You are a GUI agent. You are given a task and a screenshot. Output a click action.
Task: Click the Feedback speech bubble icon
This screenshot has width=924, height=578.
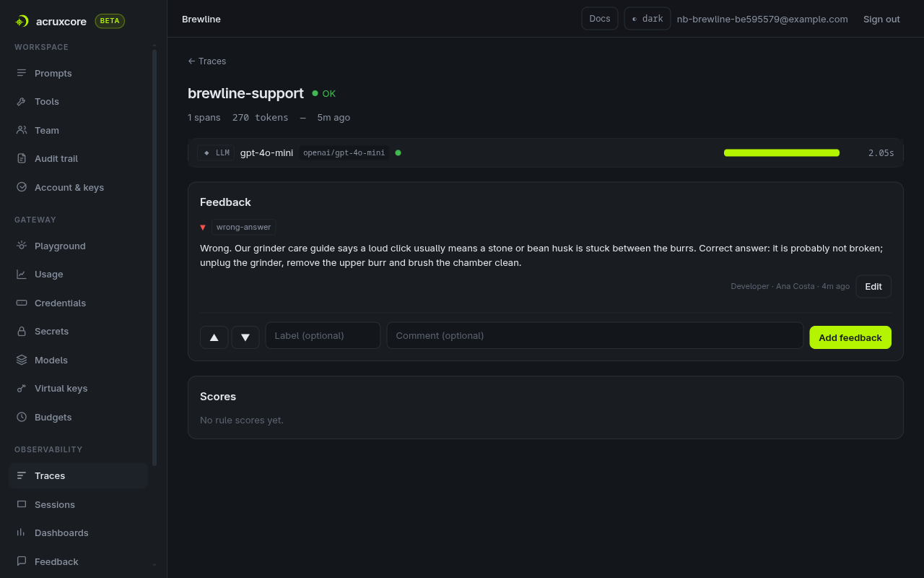[22, 561]
